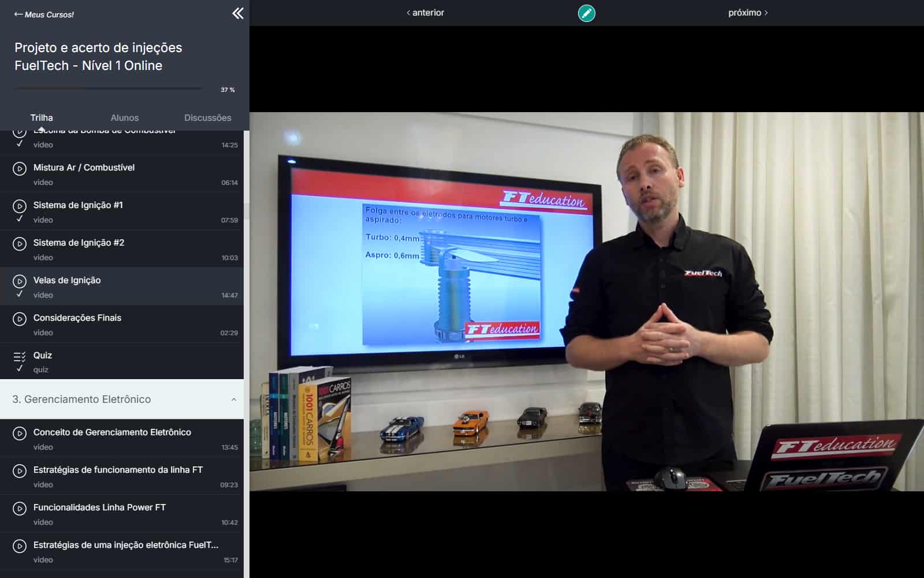924x578 pixels.
Task: Click duration 15:17 of Estratégias de uma injeção
Action: pyautogui.click(x=231, y=560)
